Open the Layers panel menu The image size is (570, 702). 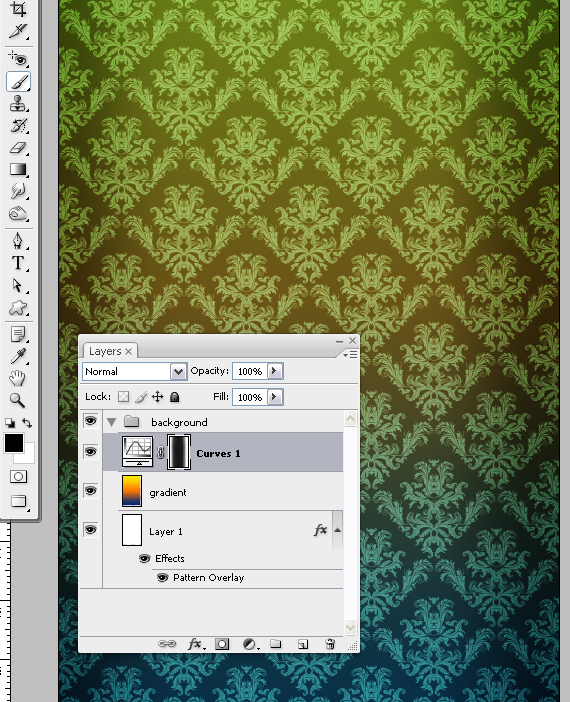coord(350,355)
